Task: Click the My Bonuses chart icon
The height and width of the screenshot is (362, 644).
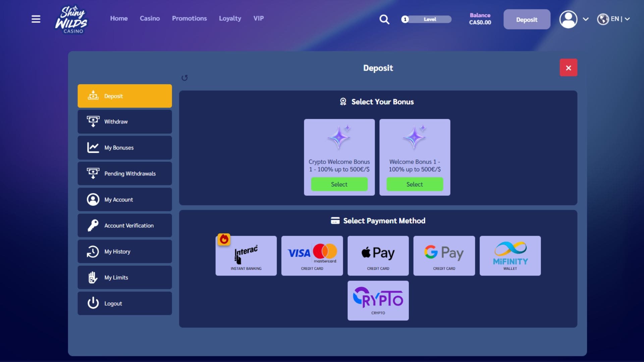Action: coord(93,147)
